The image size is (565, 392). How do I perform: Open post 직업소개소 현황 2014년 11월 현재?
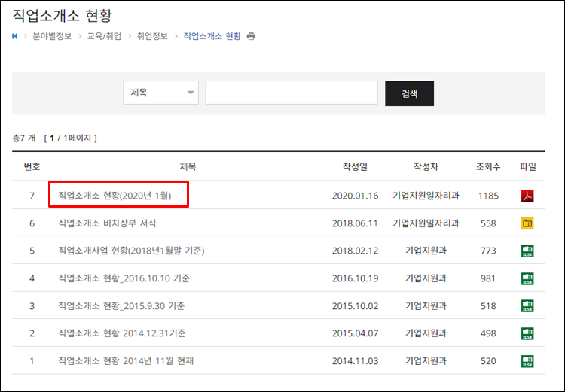point(126,360)
